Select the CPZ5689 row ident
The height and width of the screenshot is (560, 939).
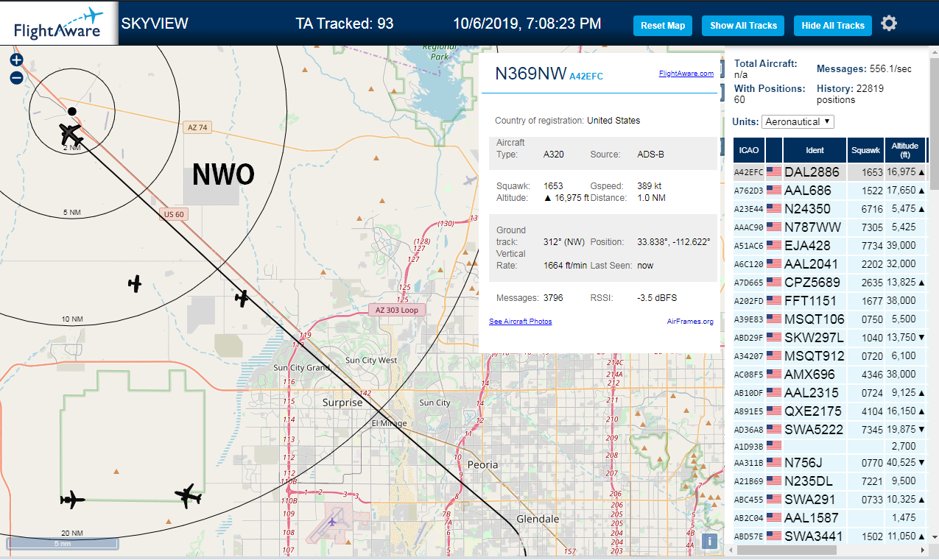812,282
